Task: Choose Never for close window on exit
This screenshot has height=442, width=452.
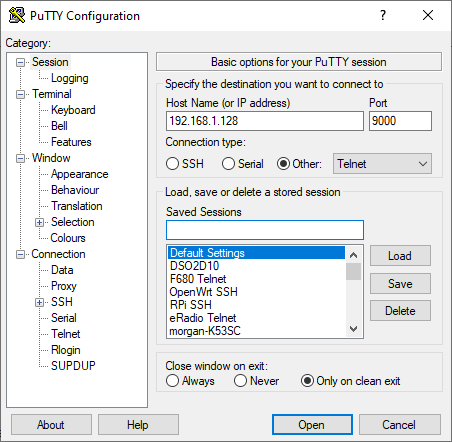Action: point(240,381)
